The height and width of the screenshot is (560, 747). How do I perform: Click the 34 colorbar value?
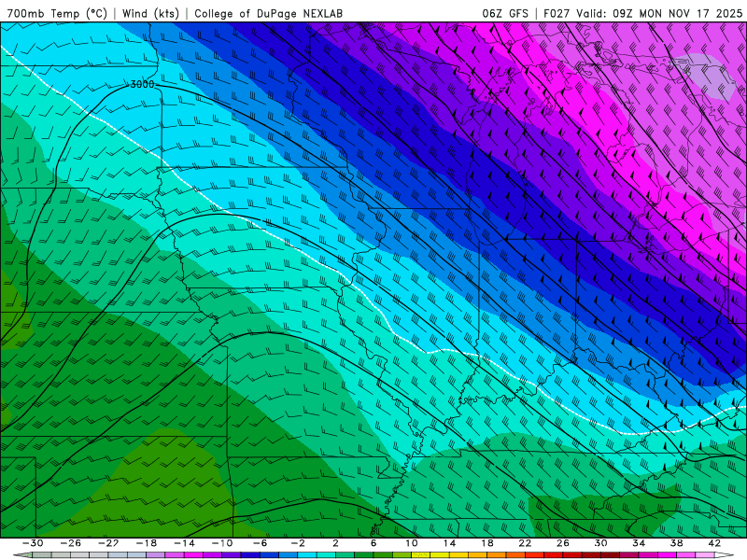[639, 543]
